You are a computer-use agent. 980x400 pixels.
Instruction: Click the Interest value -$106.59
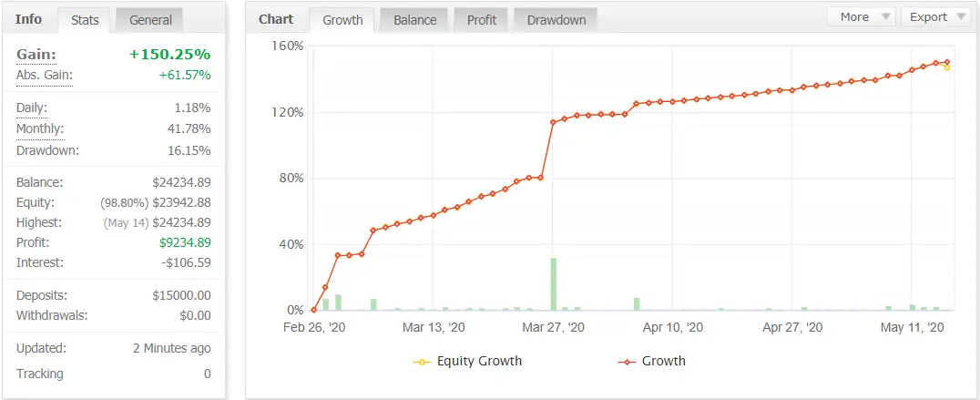(x=186, y=262)
